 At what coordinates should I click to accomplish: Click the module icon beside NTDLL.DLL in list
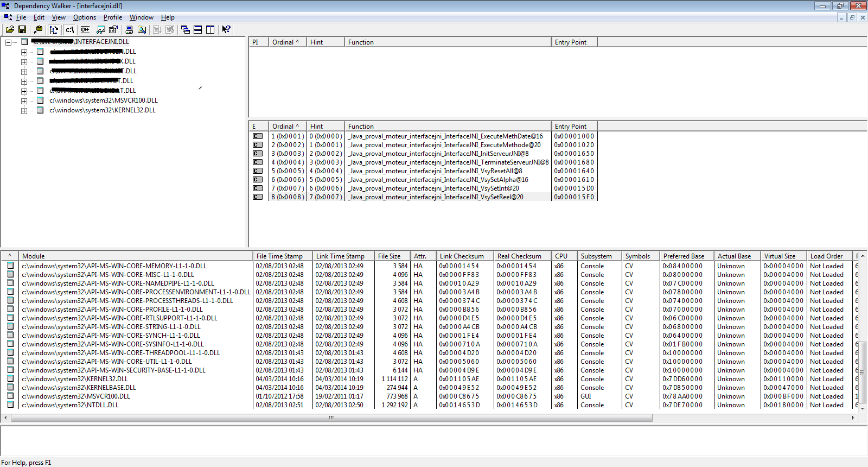click(10, 405)
